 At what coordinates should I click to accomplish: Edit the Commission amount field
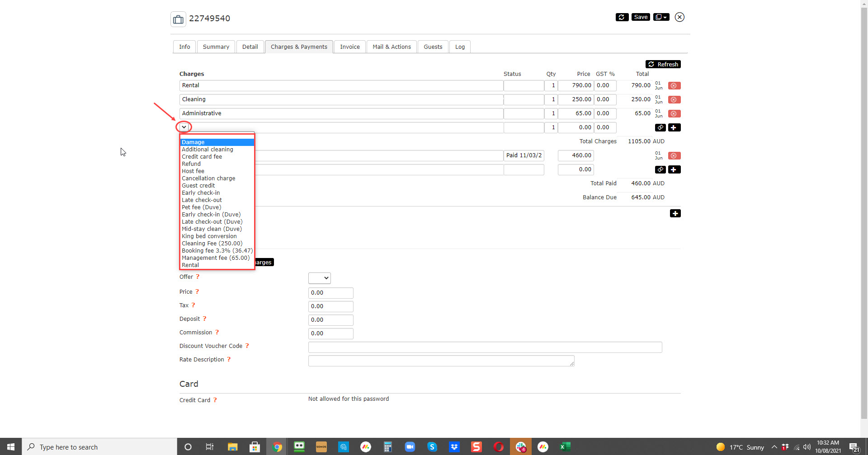click(x=331, y=333)
